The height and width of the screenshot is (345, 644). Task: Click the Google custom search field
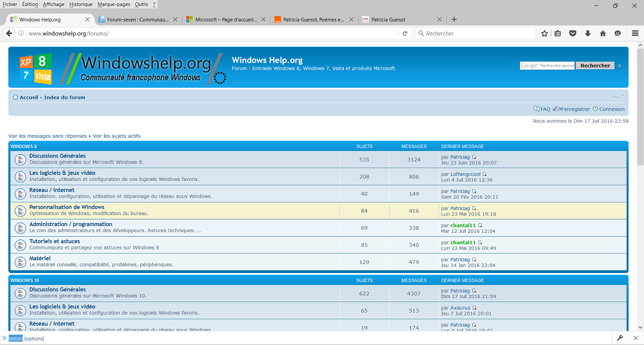(x=547, y=66)
